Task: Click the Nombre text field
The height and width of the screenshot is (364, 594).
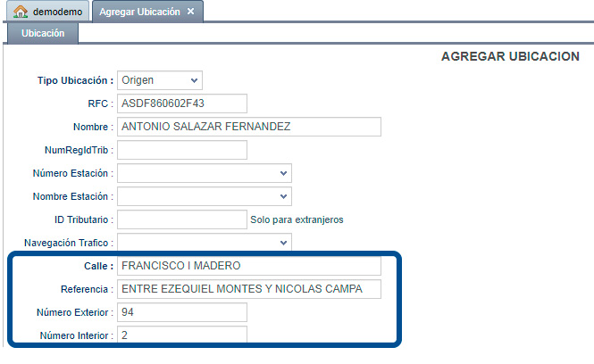Action: click(249, 127)
